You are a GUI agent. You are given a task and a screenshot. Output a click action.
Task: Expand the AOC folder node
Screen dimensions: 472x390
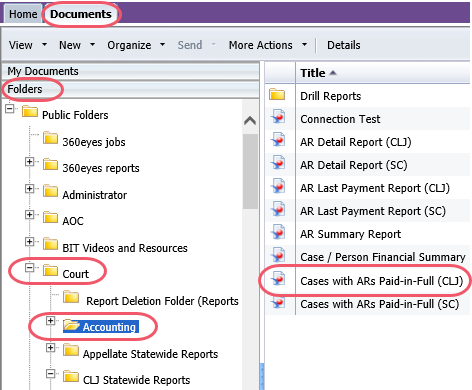(x=29, y=215)
